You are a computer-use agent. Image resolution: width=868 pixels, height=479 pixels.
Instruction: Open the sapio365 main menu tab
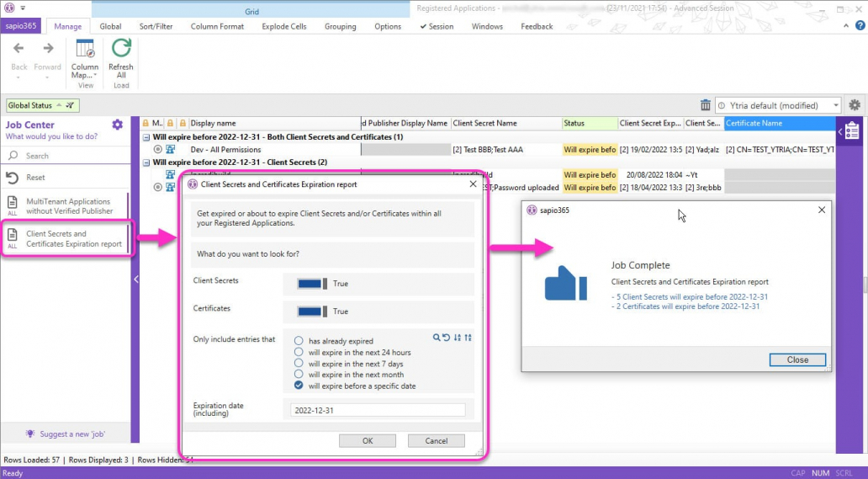tap(21, 26)
